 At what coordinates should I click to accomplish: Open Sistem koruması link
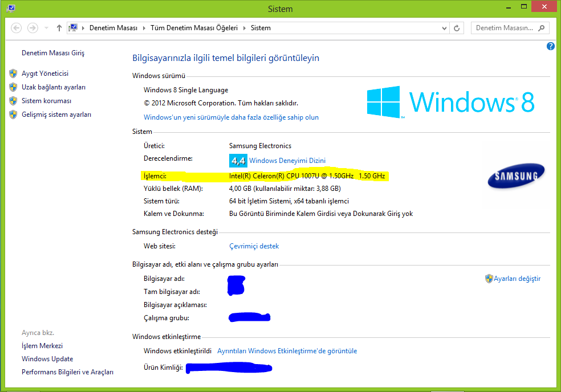pyautogui.click(x=47, y=101)
